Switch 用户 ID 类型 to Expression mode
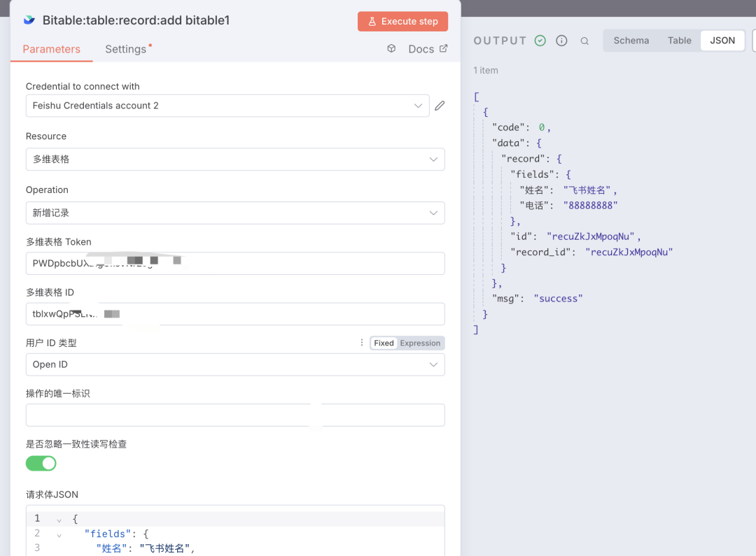The width and height of the screenshot is (756, 556). pyautogui.click(x=420, y=343)
